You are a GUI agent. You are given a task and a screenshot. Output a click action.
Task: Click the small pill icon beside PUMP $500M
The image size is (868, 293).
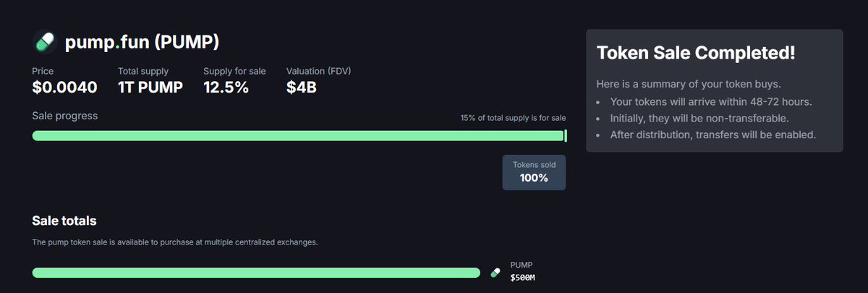(x=495, y=273)
